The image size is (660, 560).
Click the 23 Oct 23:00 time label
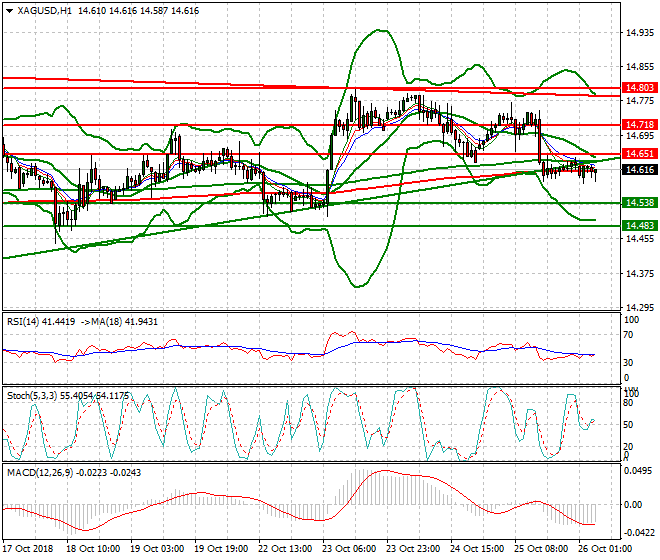tap(413, 549)
